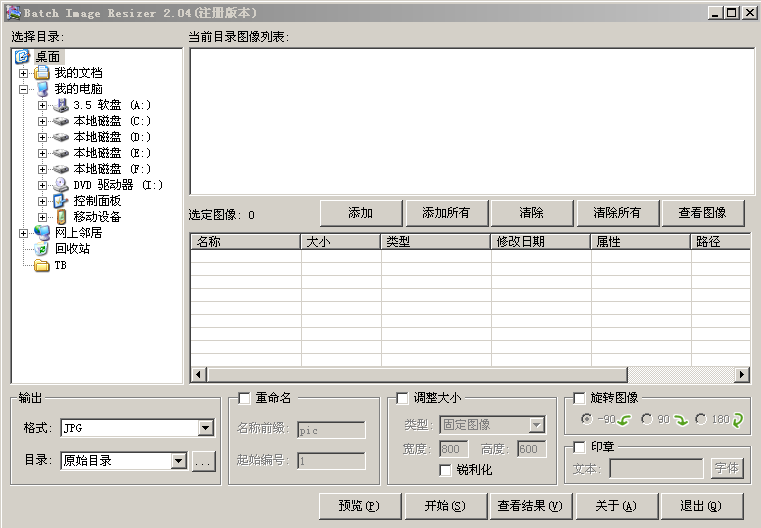Viewport: 761px width, 528px height.
Task: Click the Recycle Bin (回收站) icon
Action: pos(42,249)
